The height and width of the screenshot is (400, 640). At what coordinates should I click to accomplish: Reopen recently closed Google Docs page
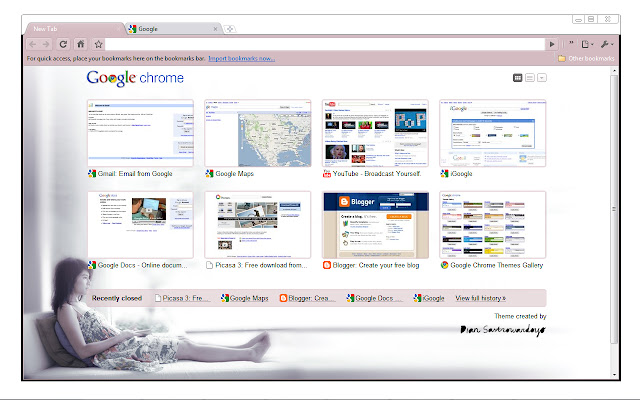click(374, 298)
